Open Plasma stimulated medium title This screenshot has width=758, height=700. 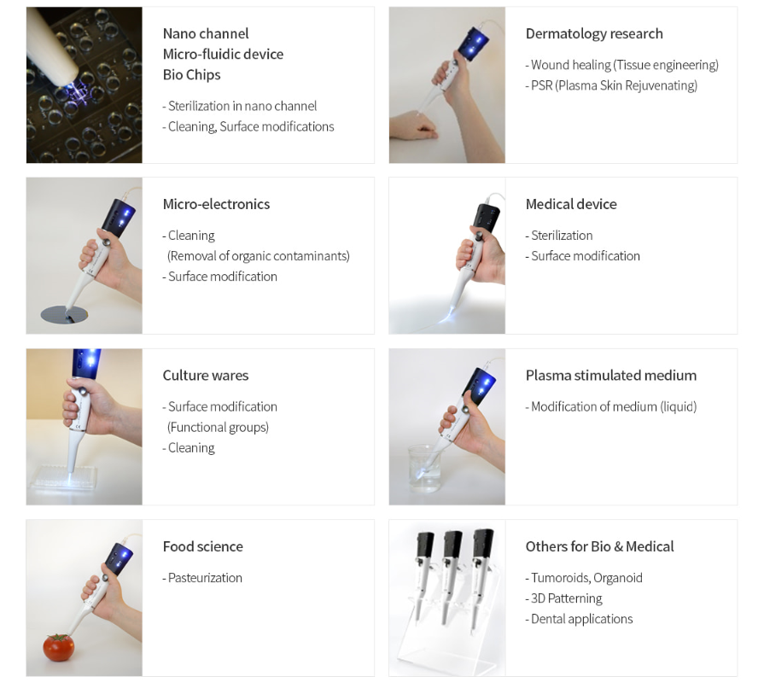pyautogui.click(x=611, y=376)
